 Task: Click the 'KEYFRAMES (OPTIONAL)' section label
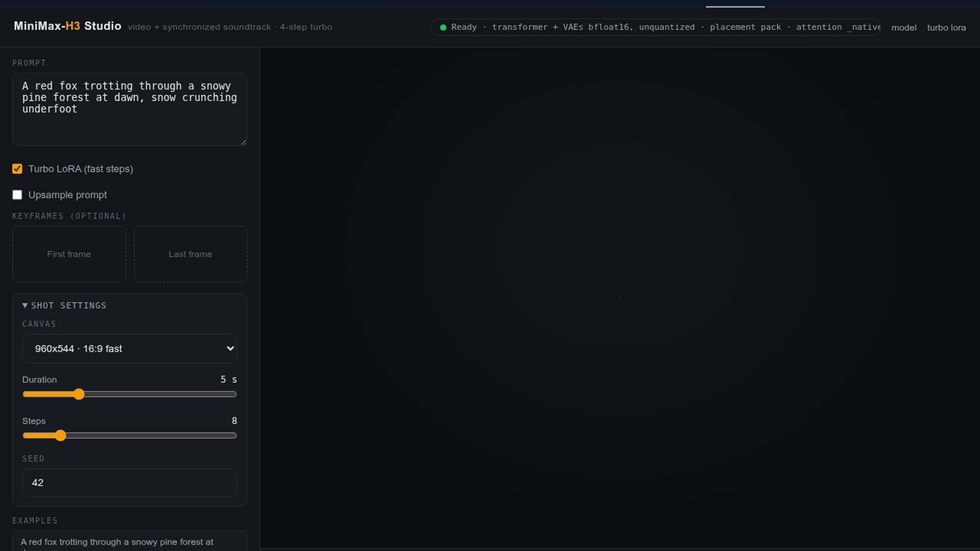[69, 216]
